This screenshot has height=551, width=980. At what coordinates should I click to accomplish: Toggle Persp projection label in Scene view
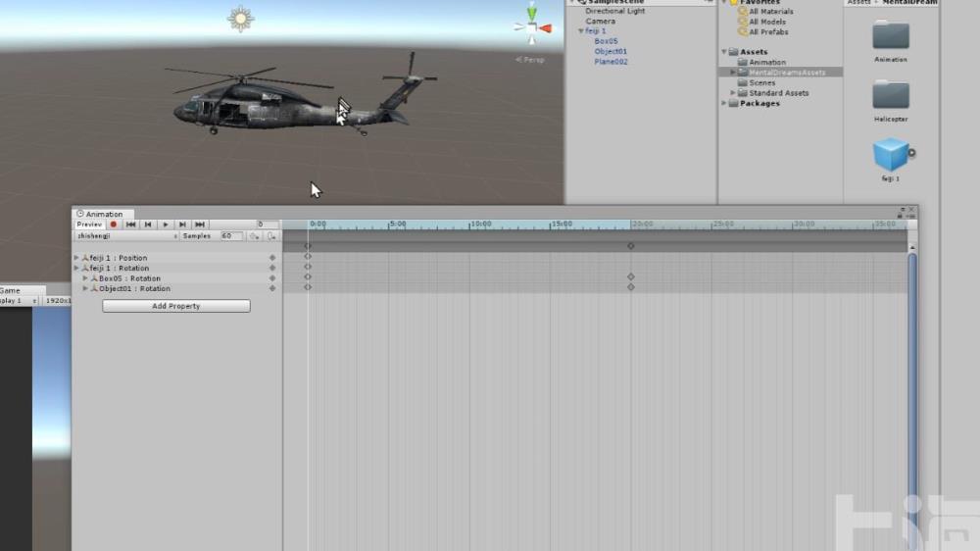click(x=530, y=60)
